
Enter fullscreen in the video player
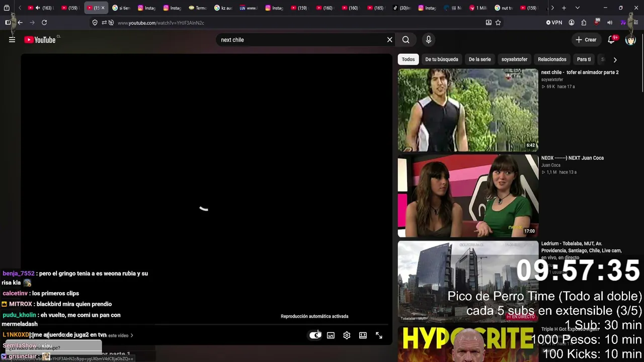point(379,335)
